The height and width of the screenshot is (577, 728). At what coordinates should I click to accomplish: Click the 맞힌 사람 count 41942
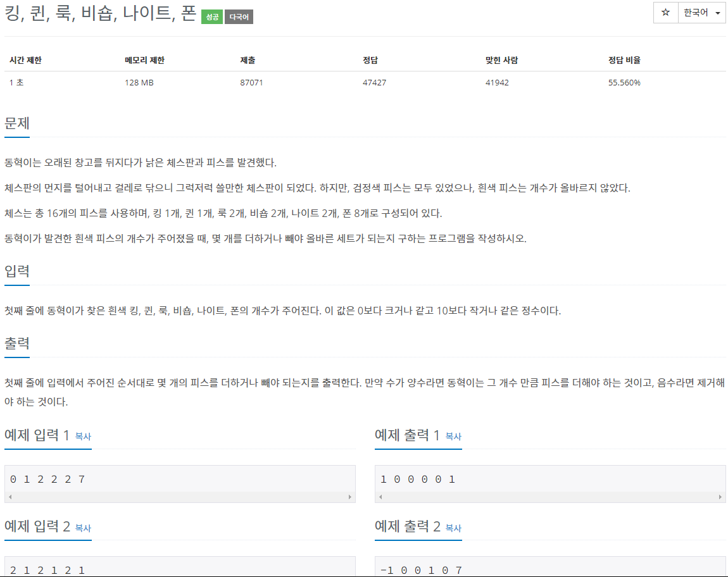coord(496,82)
